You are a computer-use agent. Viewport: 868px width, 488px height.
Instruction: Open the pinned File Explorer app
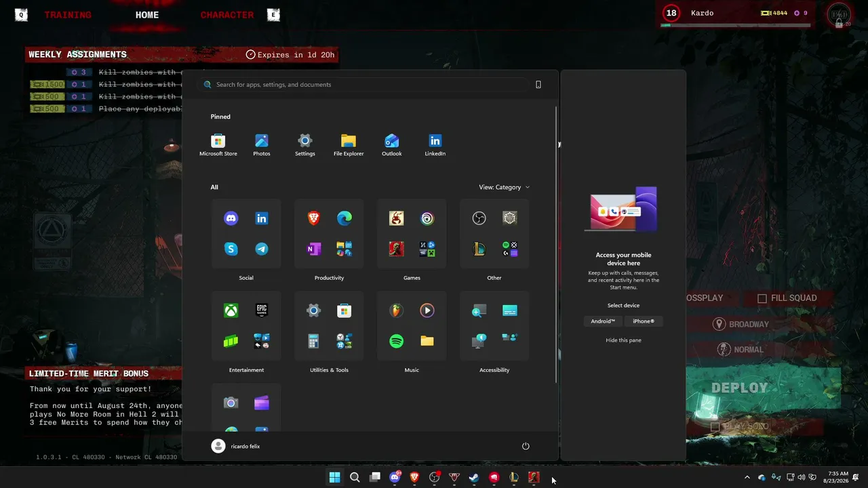click(x=349, y=144)
